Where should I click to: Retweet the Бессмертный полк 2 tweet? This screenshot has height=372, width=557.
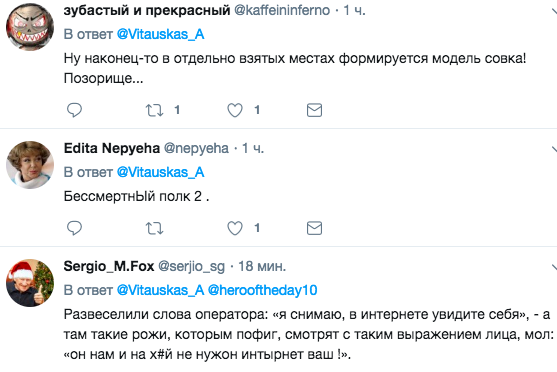[x=155, y=228]
